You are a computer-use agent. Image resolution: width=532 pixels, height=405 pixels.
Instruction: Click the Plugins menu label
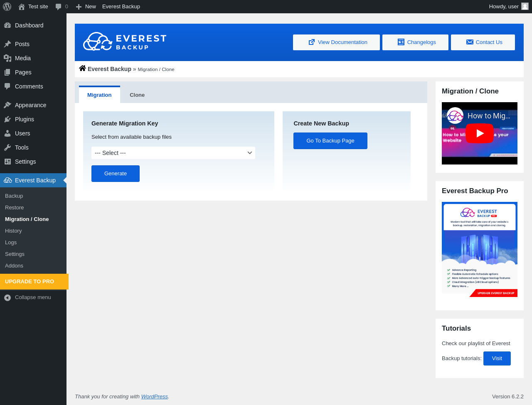[25, 119]
